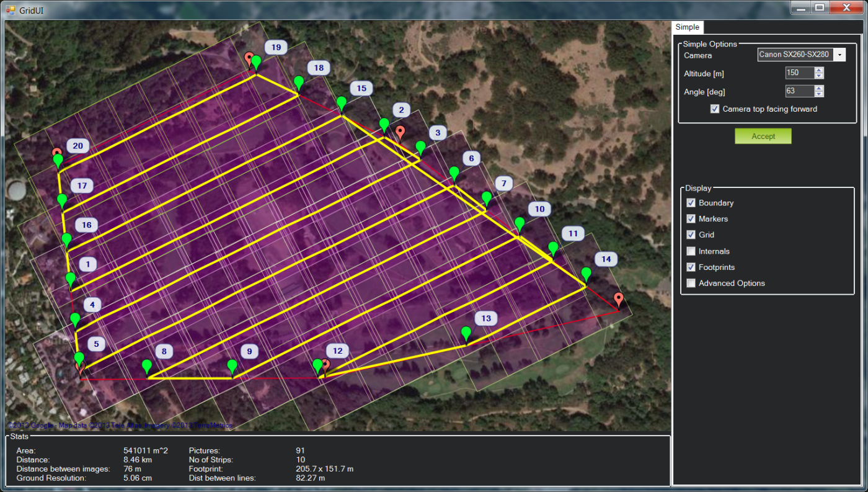Viewport: 868px width, 492px height.
Task: Click the waypoint number label 19
Action: tap(277, 47)
